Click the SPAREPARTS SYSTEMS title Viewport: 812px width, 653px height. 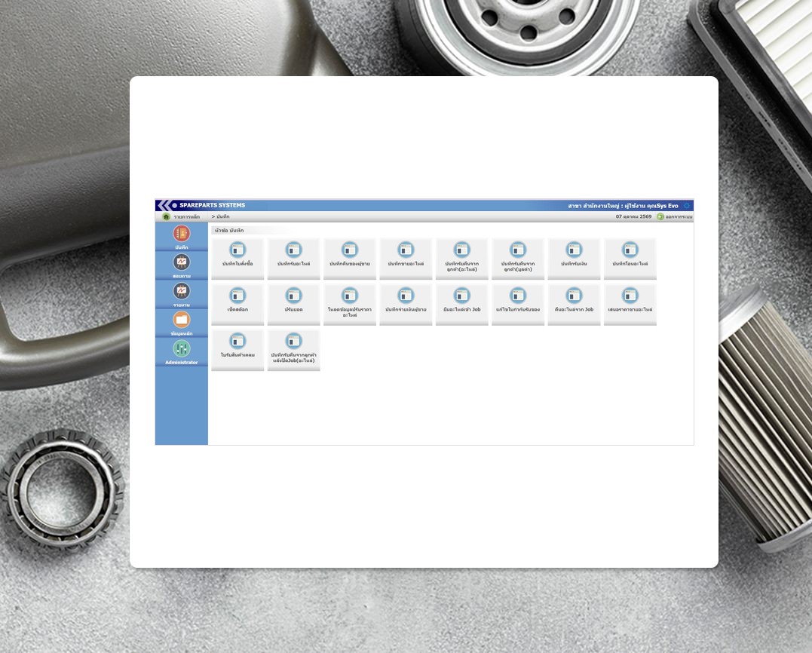tap(213, 206)
